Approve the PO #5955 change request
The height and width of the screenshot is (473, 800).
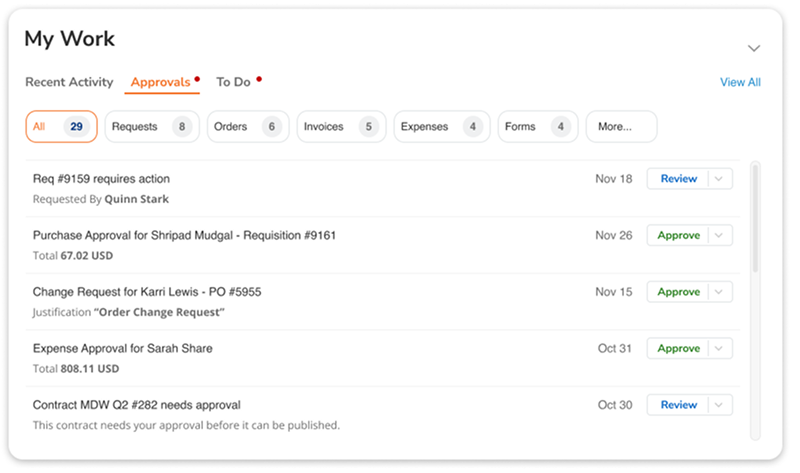point(678,292)
